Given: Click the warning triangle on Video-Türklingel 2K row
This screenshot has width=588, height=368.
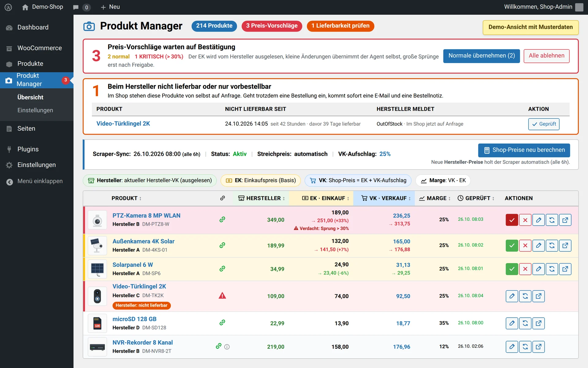Looking at the screenshot, I should 222,296.
